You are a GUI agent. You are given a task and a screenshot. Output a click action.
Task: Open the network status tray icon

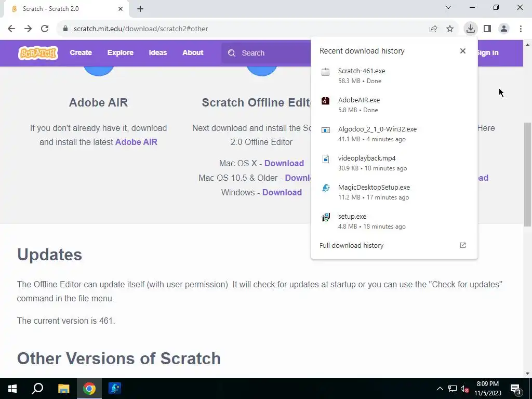pos(453,389)
